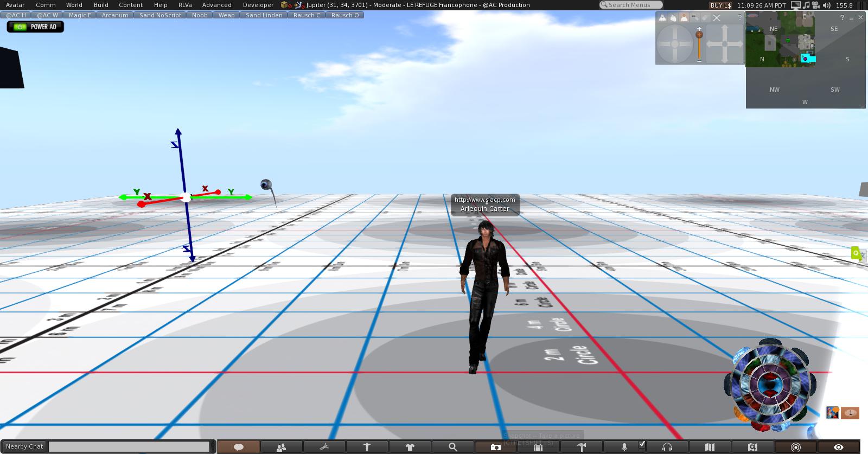Screen dimensions: 868x454
Task: Click the camera zoom slider handle
Action: coord(699,35)
